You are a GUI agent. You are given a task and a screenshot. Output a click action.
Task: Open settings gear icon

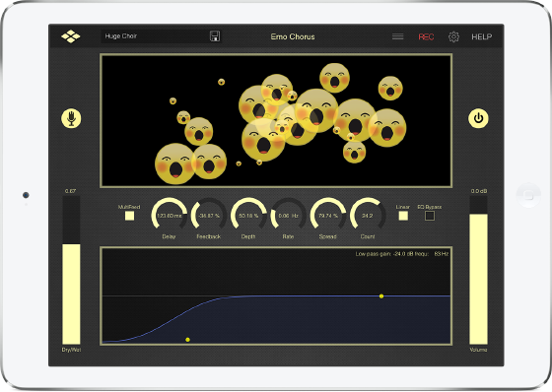[x=453, y=36]
